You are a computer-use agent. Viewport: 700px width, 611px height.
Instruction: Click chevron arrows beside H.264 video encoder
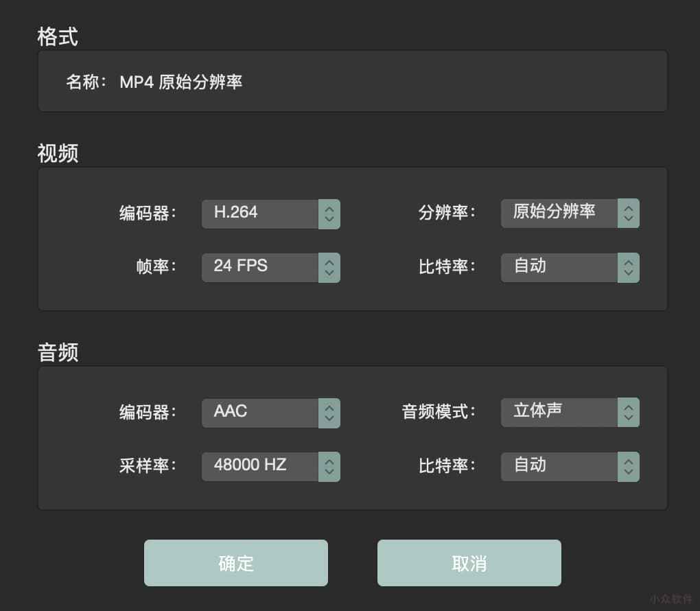[329, 214]
